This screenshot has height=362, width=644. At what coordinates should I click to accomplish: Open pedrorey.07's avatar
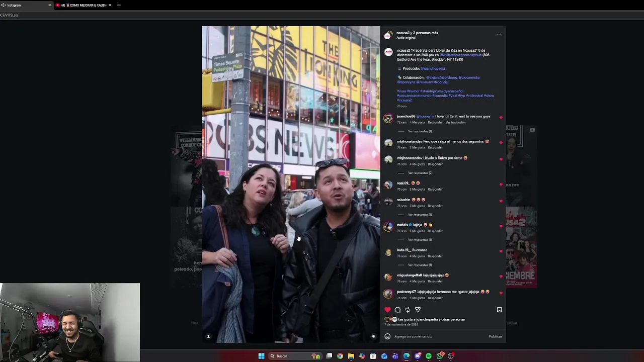(388, 294)
